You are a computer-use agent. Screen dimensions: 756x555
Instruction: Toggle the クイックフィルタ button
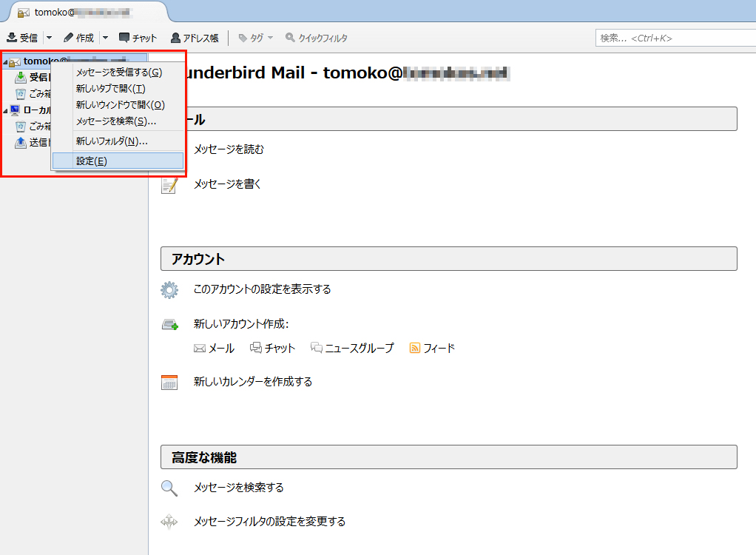click(317, 38)
